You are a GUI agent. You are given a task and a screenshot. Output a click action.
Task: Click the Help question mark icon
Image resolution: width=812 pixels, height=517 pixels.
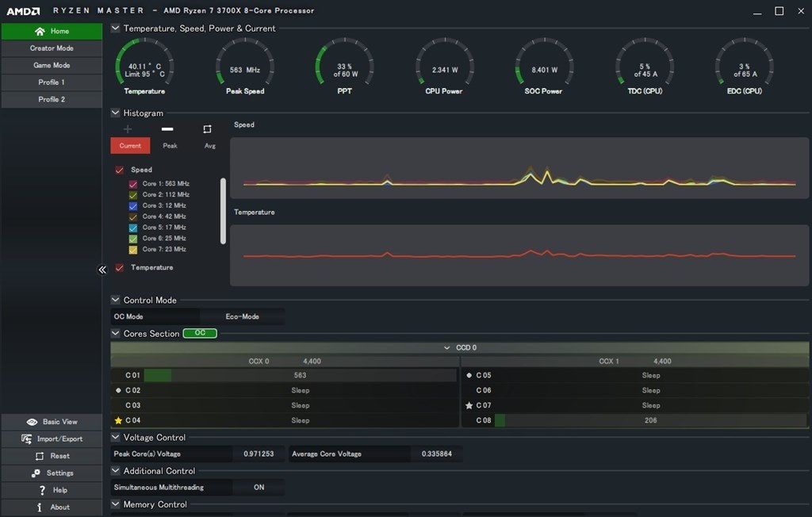tap(42, 490)
